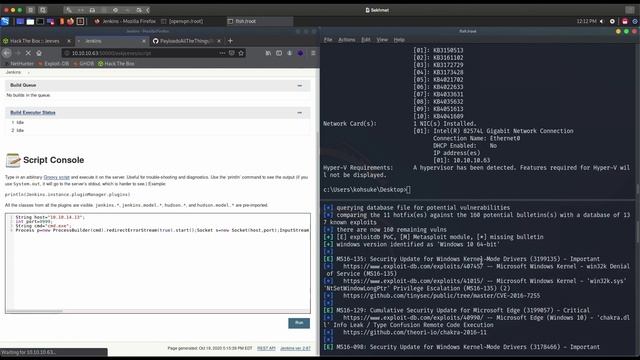Click the Jenkins breadcrumb link
640x360 pixels.
[x=13, y=72]
